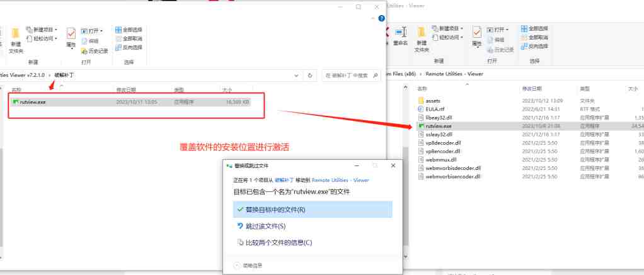Select EULA.rtf in right window
The width and height of the screenshot is (644, 275).
tap(435, 109)
